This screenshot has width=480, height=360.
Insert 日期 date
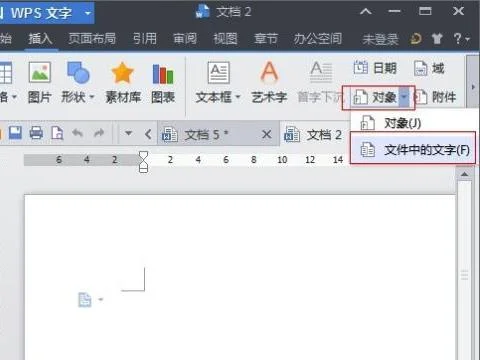(375, 68)
